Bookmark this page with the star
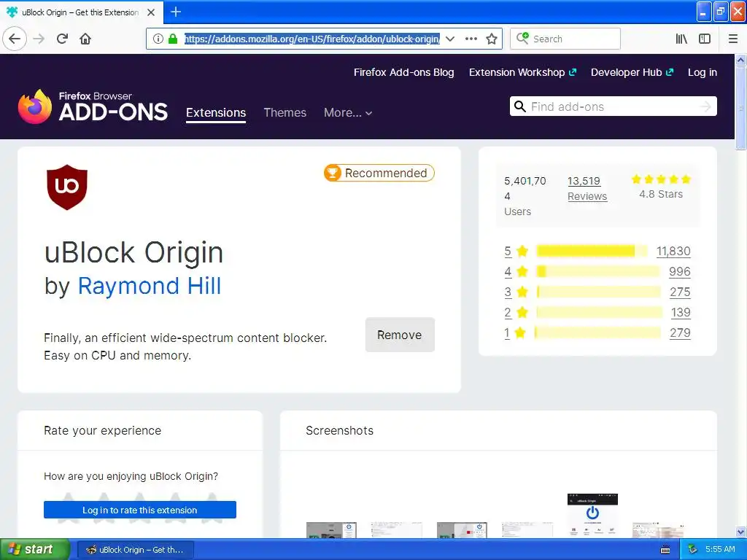 pyautogui.click(x=492, y=39)
